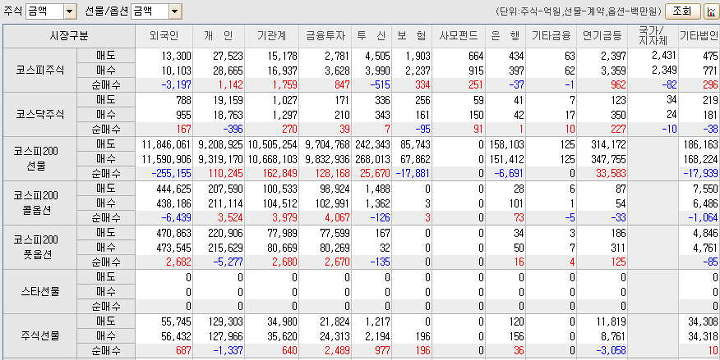Select the 주식선물 row label
Image resolution: width=720 pixels, height=360 pixels.
click(x=40, y=336)
